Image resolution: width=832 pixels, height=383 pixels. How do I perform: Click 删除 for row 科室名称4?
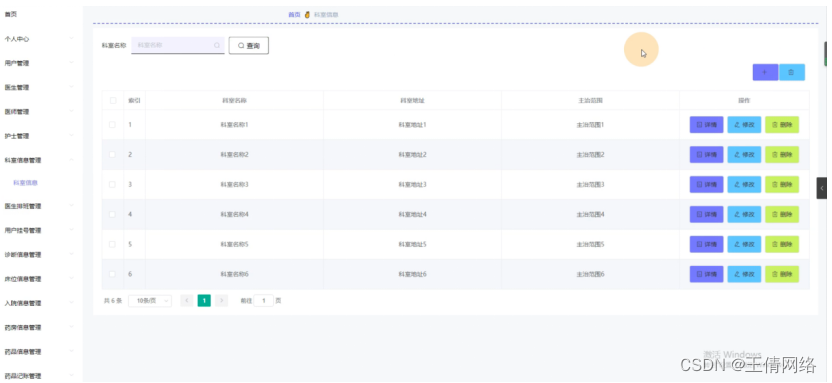coord(782,214)
